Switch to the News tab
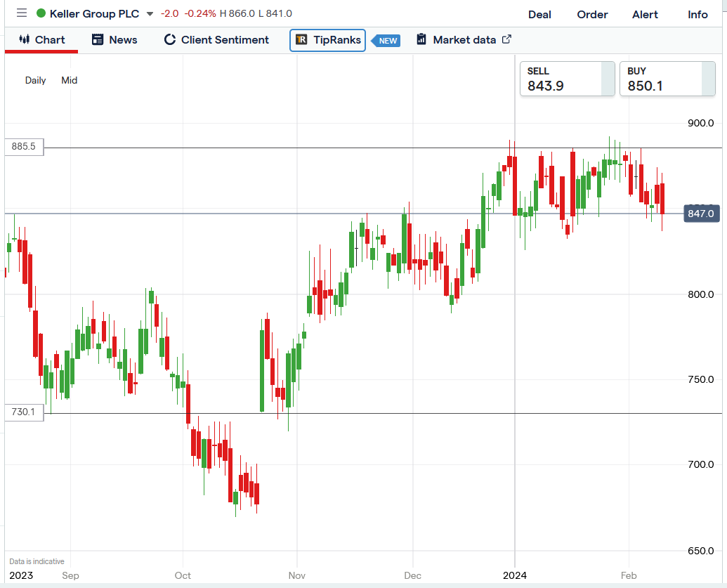Screen dimensions: 727x588 [x=114, y=40]
